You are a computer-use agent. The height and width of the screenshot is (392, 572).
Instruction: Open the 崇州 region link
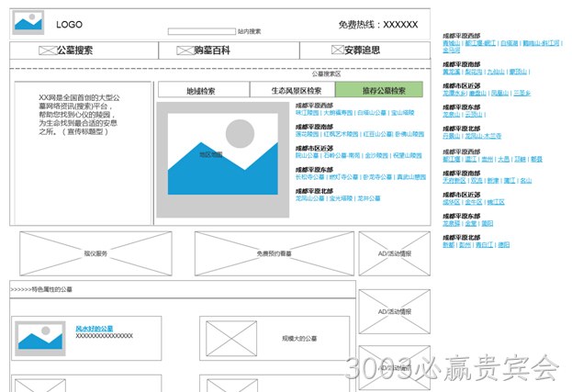click(488, 160)
